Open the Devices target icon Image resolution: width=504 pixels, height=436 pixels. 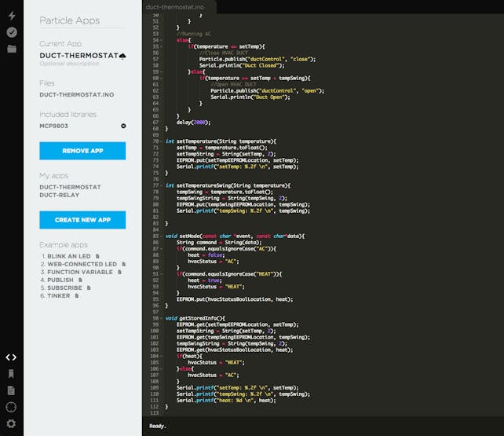(x=11, y=407)
